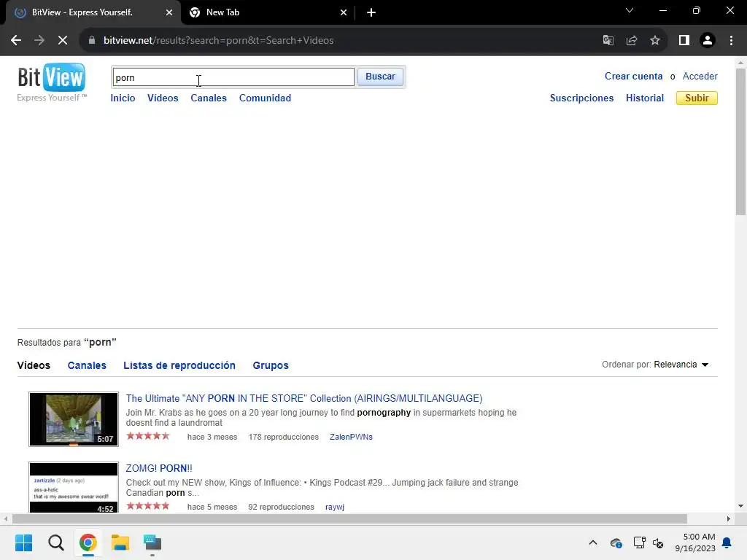
Task: Click the address bar URL
Action: point(218,41)
